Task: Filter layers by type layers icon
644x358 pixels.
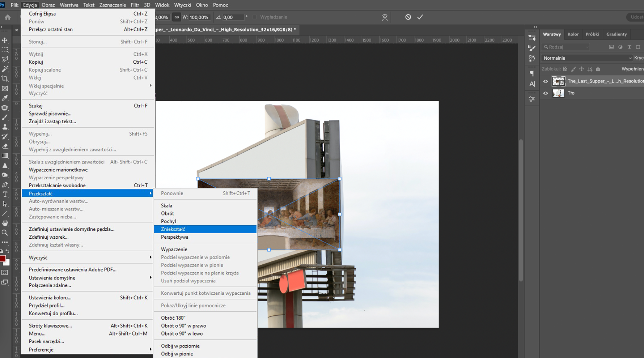Action: pyautogui.click(x=630, y=47)
